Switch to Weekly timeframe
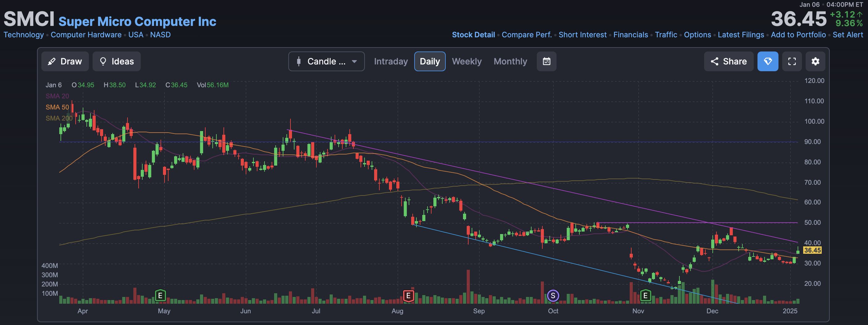The image size is (868, 325). pyautogui.click(x=466, y=61)
